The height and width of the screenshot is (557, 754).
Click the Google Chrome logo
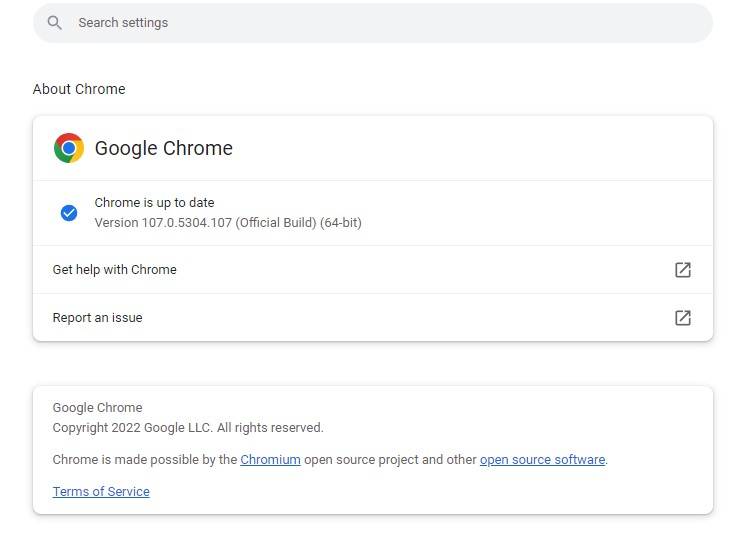[x=69, y=148]
